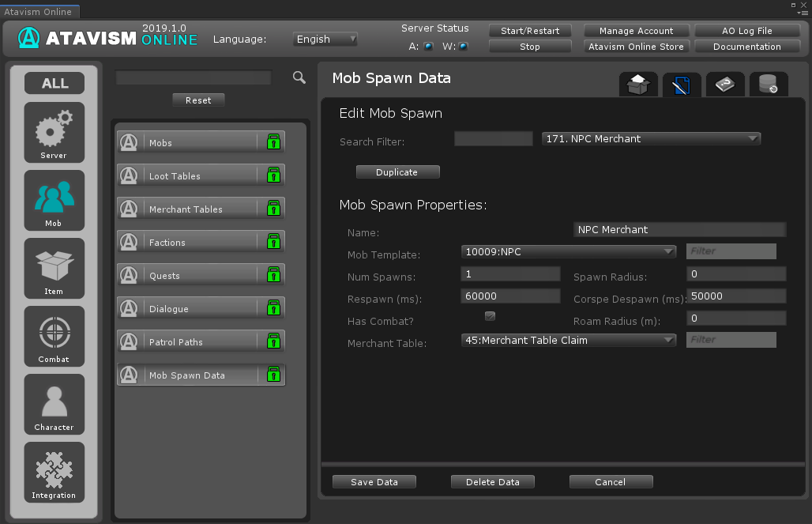Expand the Mob Template dropdown
Screen dimensions: 812x524
pyautogui.click(x=568, y=252)
